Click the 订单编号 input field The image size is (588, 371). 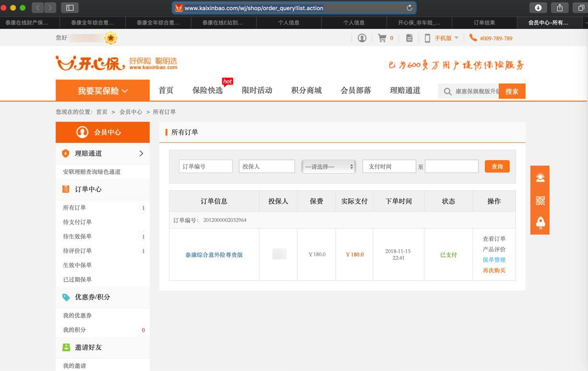pos(206,166)
